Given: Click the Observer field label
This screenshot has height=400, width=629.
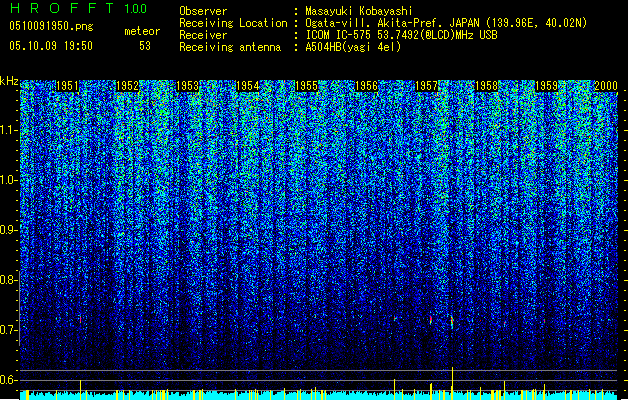Looking at the screenshot, I should click(x=203, y=11).
